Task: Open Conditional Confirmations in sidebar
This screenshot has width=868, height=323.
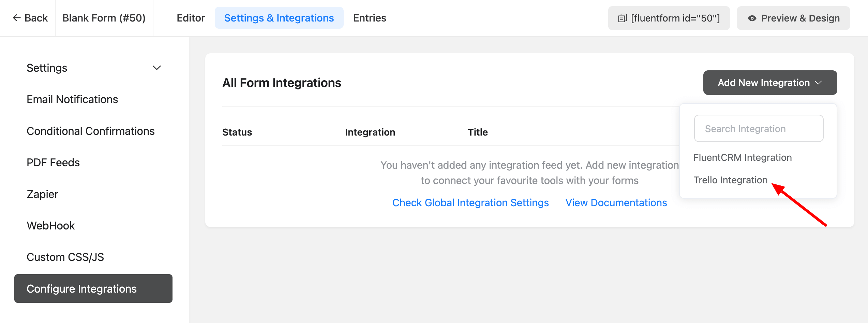Action: pos(90,131)
